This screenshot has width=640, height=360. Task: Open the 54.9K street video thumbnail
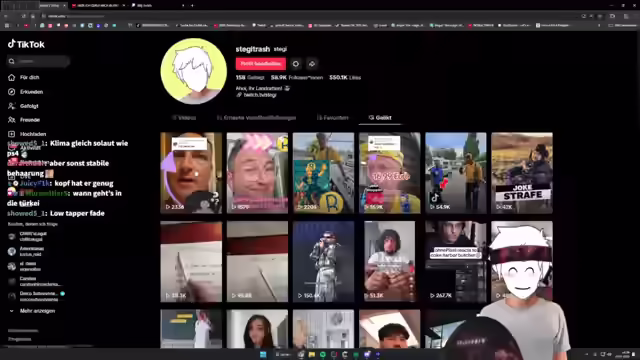click(456, 173)
